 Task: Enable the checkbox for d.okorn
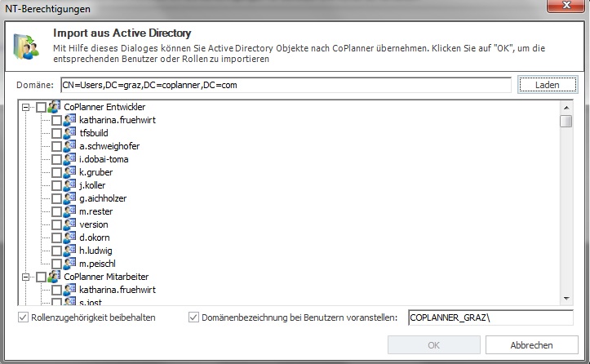coord(56,237)
